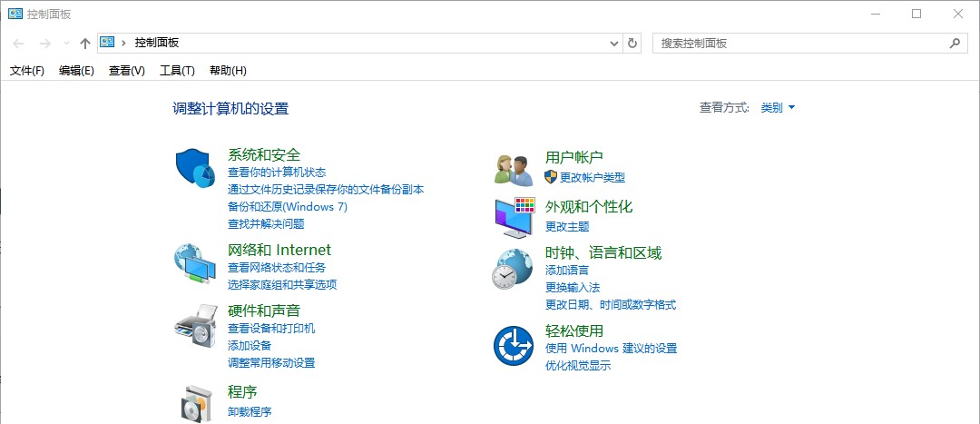Click the search magnifier icon
This screenshot has height=424, width=980.
coord(955,44)
